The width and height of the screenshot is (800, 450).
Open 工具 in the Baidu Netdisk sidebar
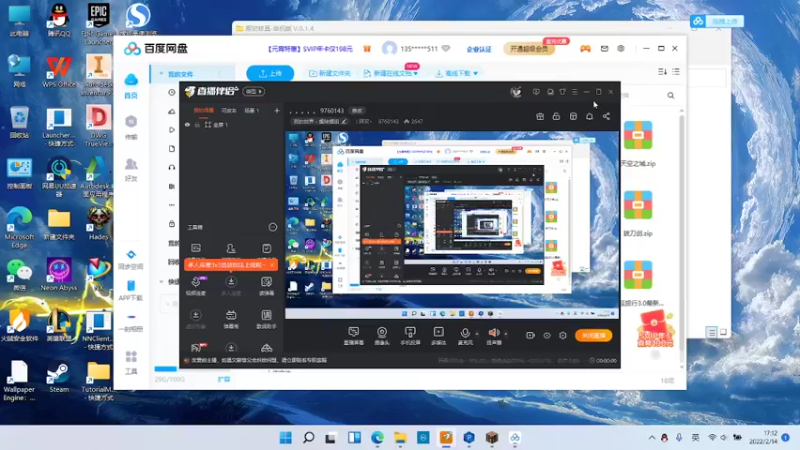coord(131,363)
